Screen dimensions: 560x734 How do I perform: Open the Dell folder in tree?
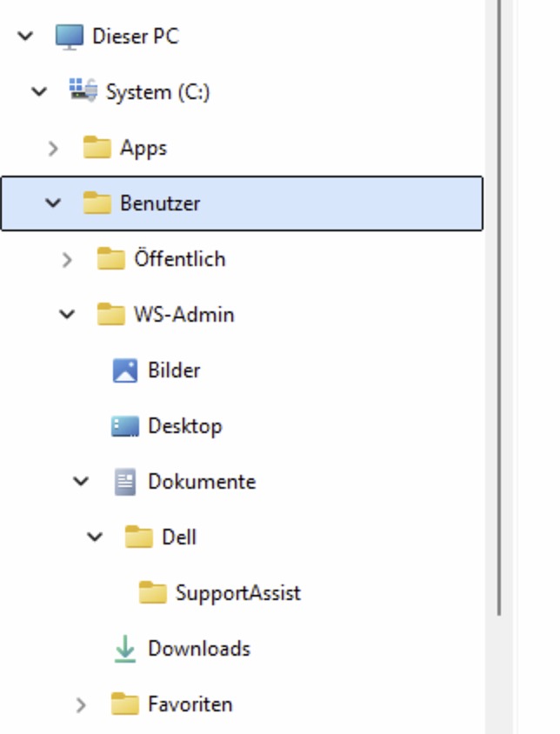tap(179, 537)
